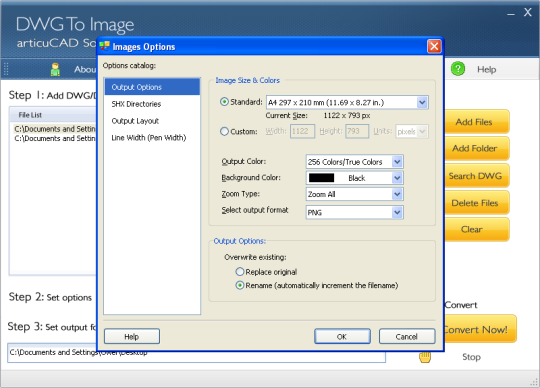Minimize the DWG To Image window
Screen dimensions: 540x388
[511, 14]
